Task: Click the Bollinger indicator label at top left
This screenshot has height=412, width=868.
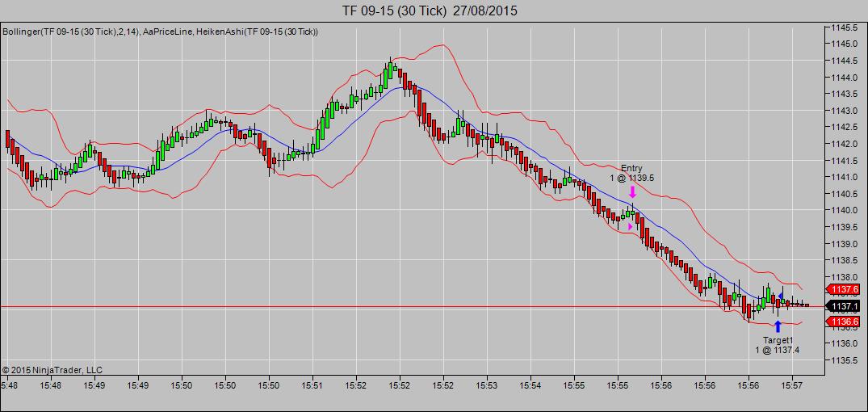Action: [x=160, y=32]
